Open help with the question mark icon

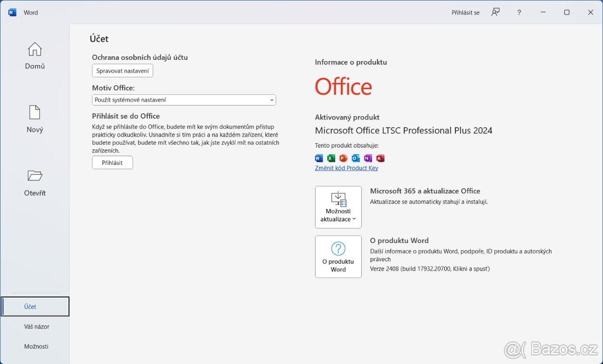pos(519,13)
